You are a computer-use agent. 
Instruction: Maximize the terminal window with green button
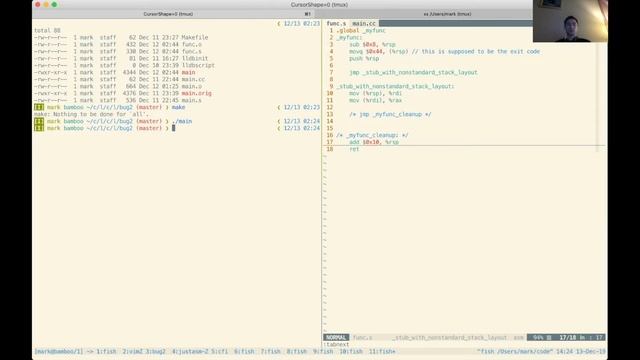54,4
